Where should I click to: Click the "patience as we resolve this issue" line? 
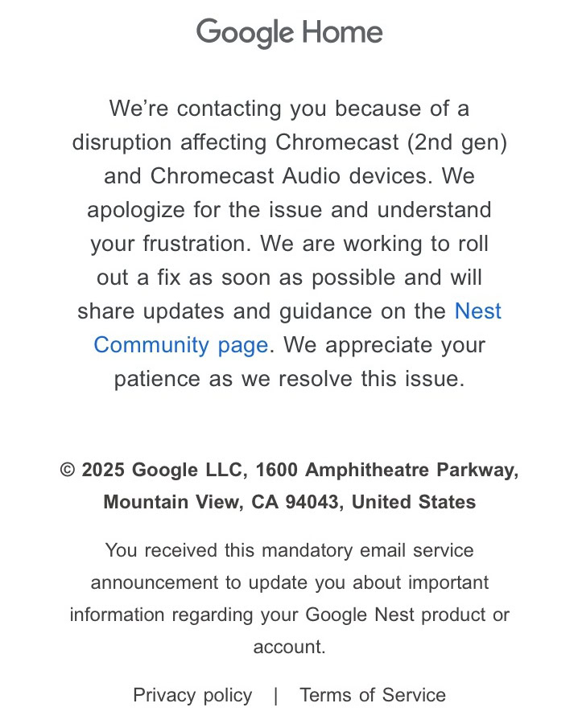click(289, 379)
